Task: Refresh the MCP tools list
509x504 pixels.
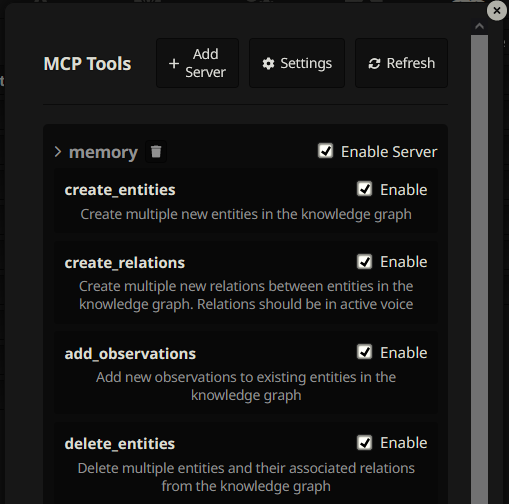Action: (x=401, y=63)
